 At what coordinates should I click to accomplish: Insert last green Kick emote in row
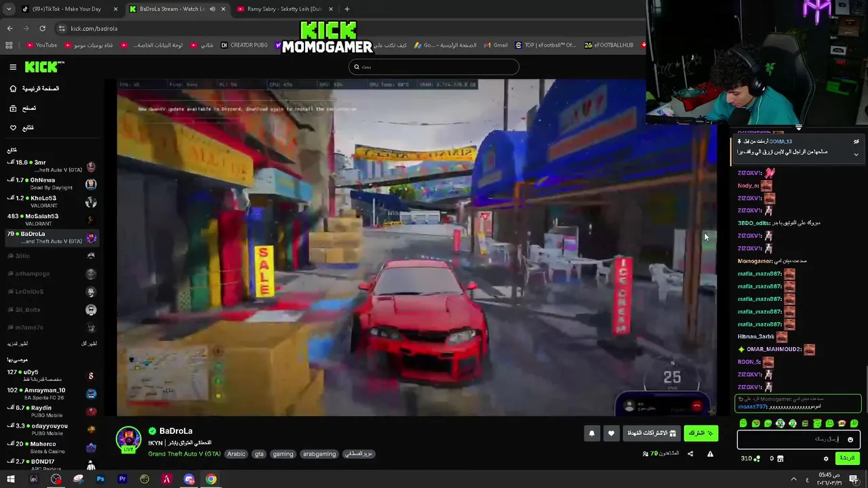coord(854,424)
